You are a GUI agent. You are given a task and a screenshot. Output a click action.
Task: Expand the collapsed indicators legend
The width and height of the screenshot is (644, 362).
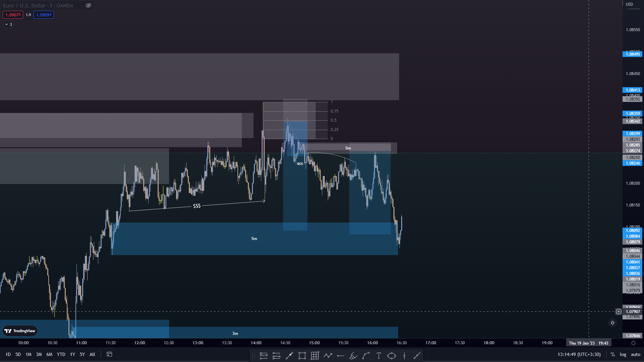click(8, 24)
